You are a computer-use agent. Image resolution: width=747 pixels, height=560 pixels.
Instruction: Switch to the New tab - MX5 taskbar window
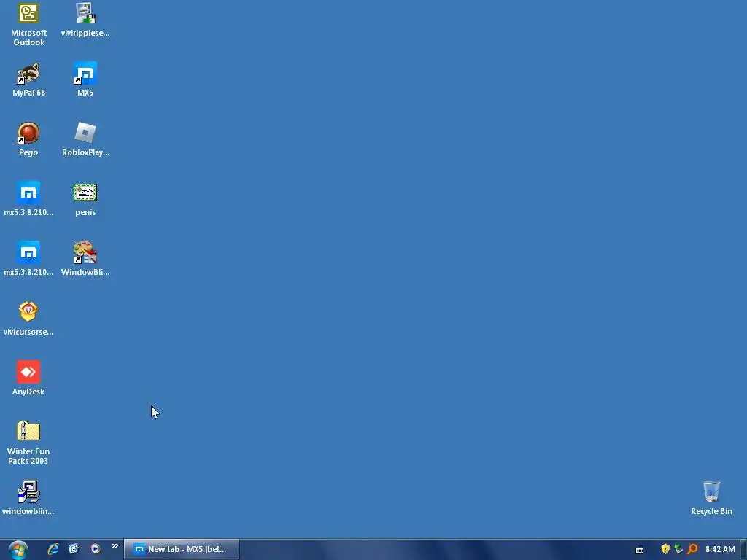coord(182,549)
